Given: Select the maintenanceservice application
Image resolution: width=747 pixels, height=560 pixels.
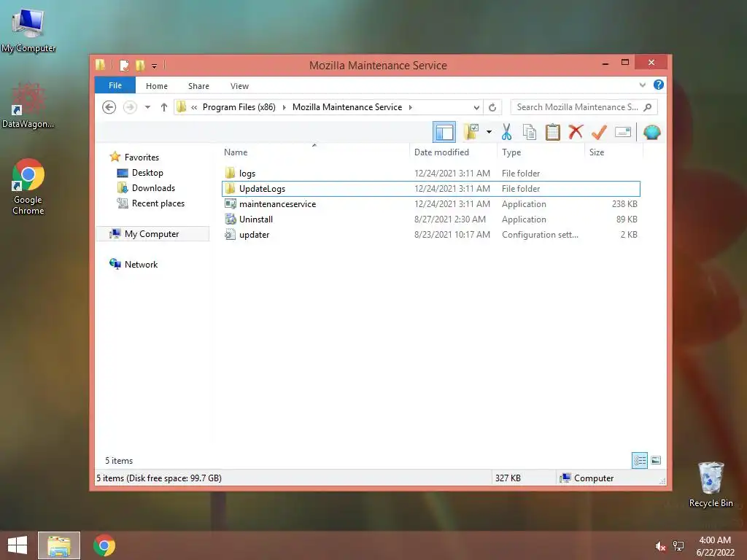Looking at the screenshot, I should coord(430,204).
